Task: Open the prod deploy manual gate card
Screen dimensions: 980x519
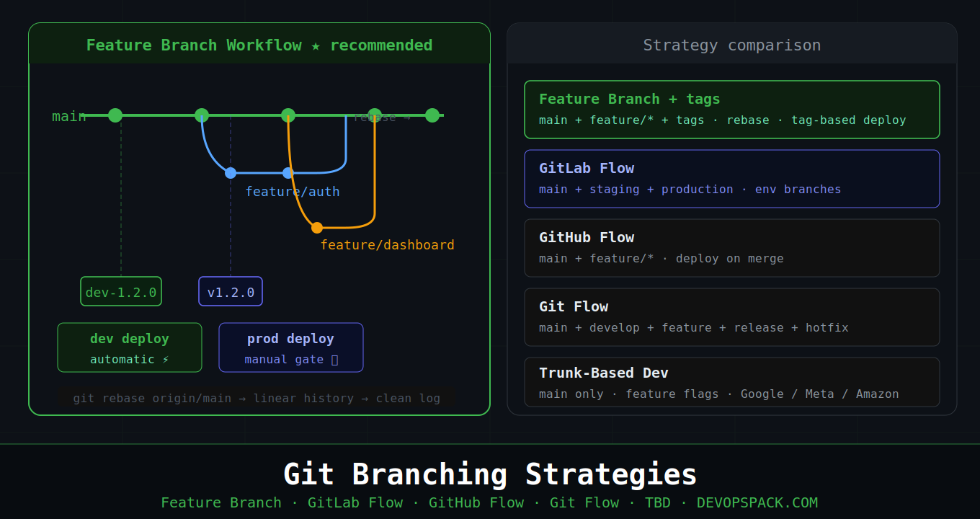Action: (x=291, y=347)
